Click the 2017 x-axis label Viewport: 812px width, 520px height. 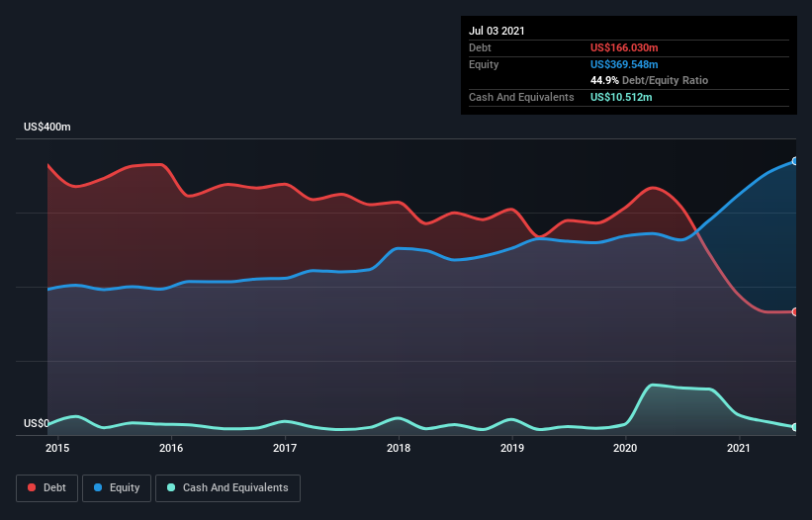click(285, 448)
